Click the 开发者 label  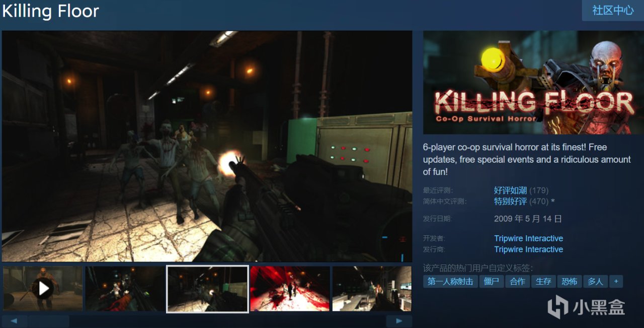point(434,238)
